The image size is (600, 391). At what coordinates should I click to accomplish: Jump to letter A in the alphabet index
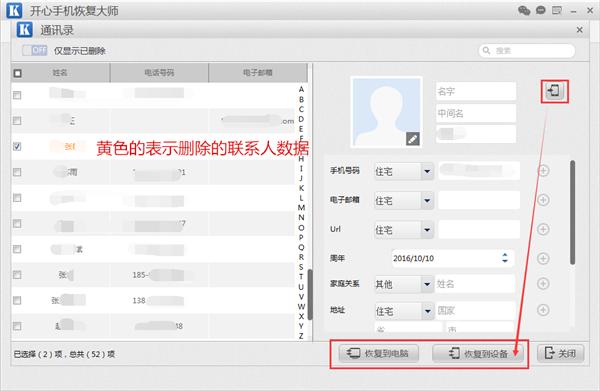coord(301,89)
